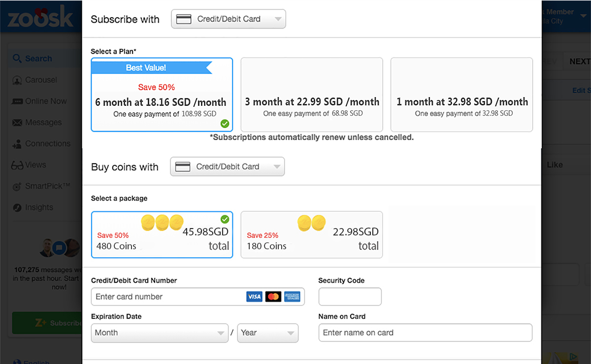Select the 3 month at 22.99 SGD plan

[x=312, y=95]
